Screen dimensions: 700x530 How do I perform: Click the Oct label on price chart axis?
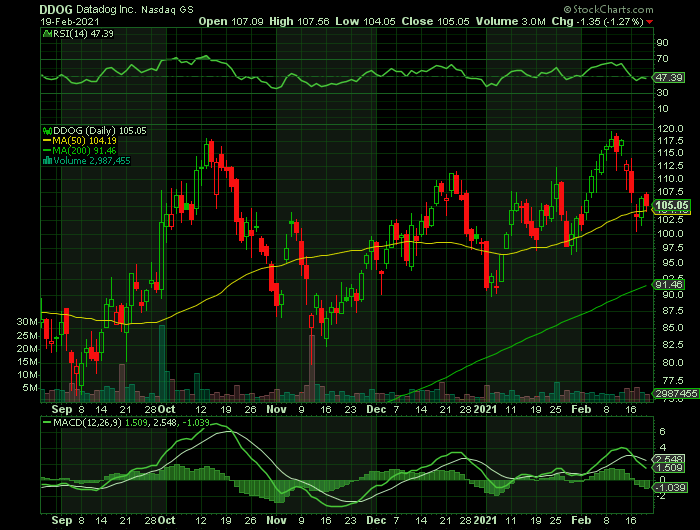point(165,408)
